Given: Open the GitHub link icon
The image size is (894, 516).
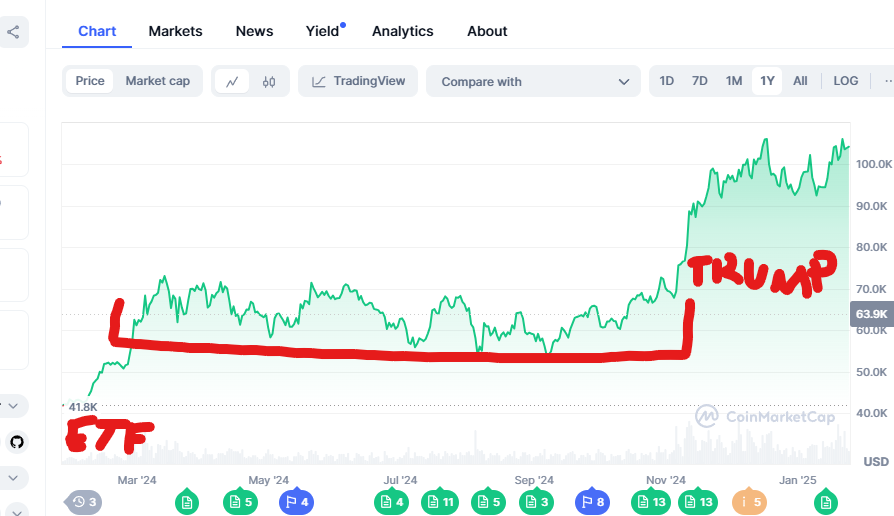Looking at the screenshot, I should 17,442.
